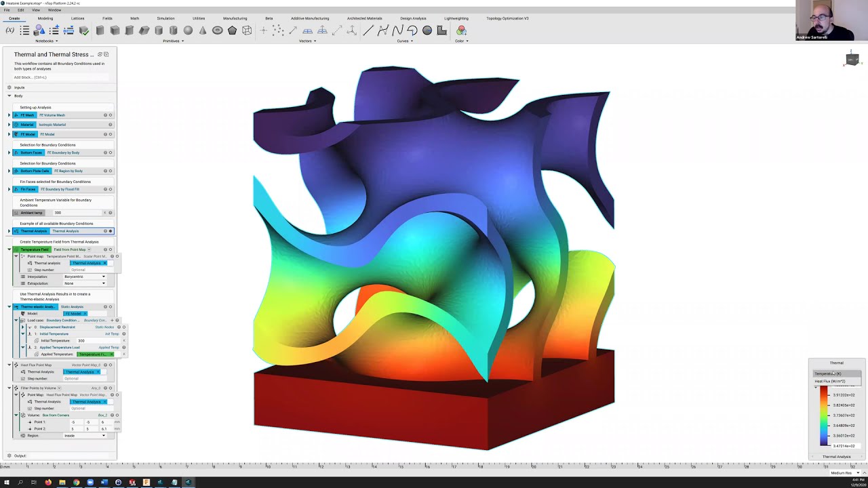Image resolution: width=868 pixels, height=488 pixels.
Task: Click the Color circles icon
Action: click(461, 30)
